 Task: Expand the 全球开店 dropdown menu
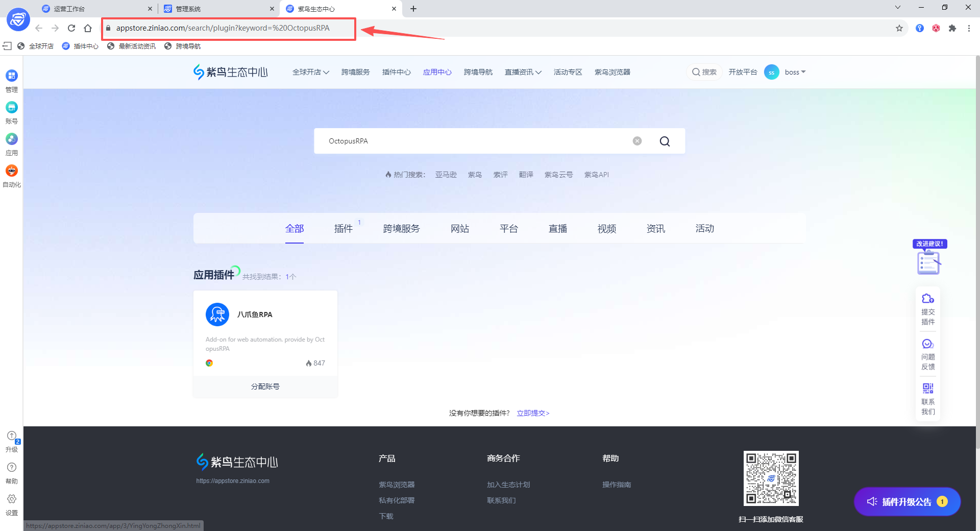click(x=310, y=72)
